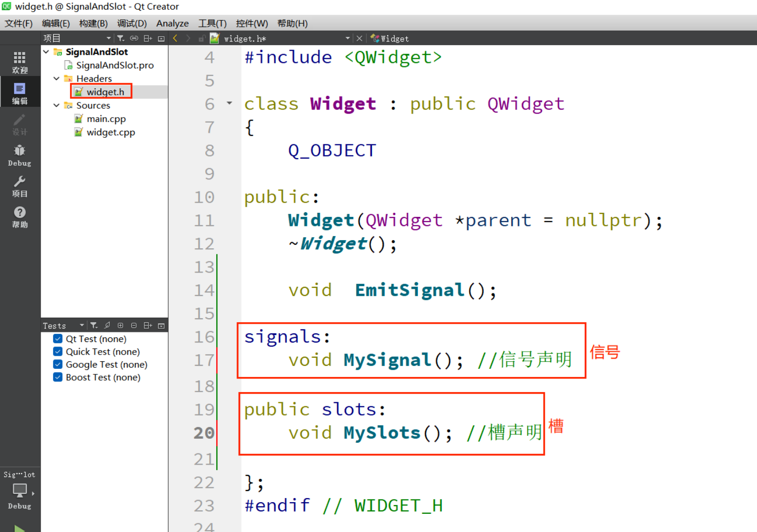Open the project tree filter funnel

[121, 39]
